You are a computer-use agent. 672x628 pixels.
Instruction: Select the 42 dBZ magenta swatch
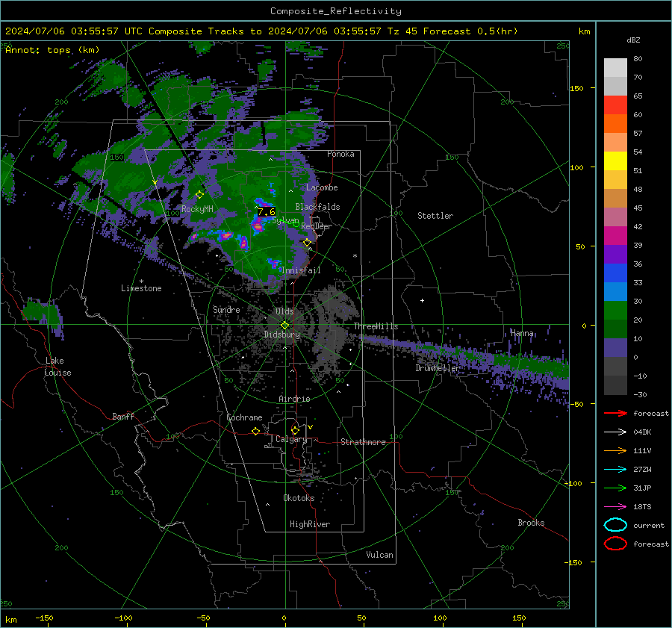coord(615,236)
